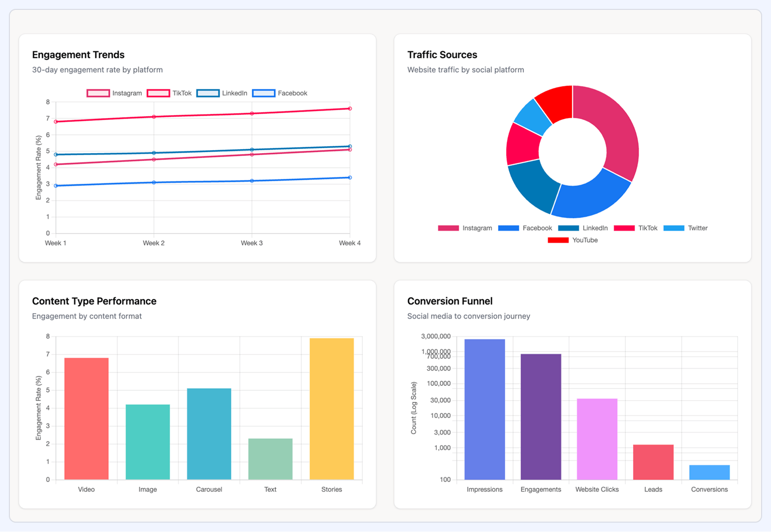Click the Conversion Funnel panel title
This screenshot has height=532, width=771.
(x=450, y=301)
